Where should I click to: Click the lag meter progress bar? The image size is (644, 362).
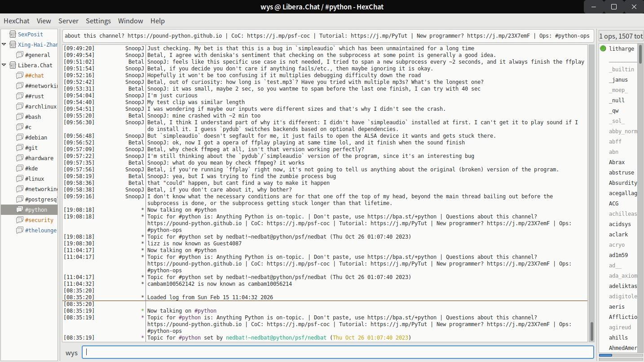pyautogui.click(x=620, y=355)
